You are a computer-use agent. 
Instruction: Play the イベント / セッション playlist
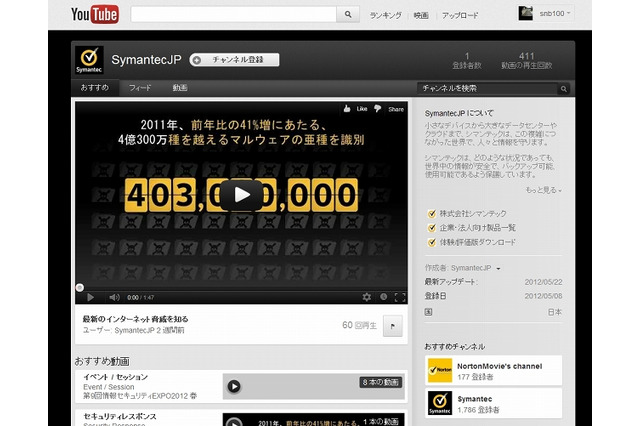(234, 386)
